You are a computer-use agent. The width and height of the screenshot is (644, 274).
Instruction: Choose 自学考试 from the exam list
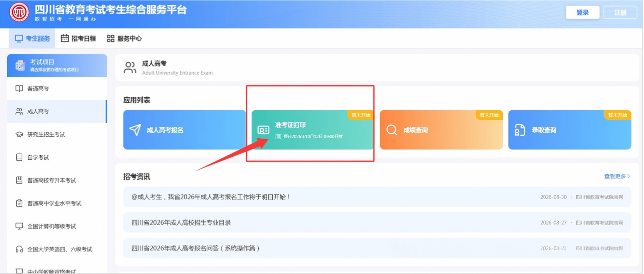click(57, 157)
